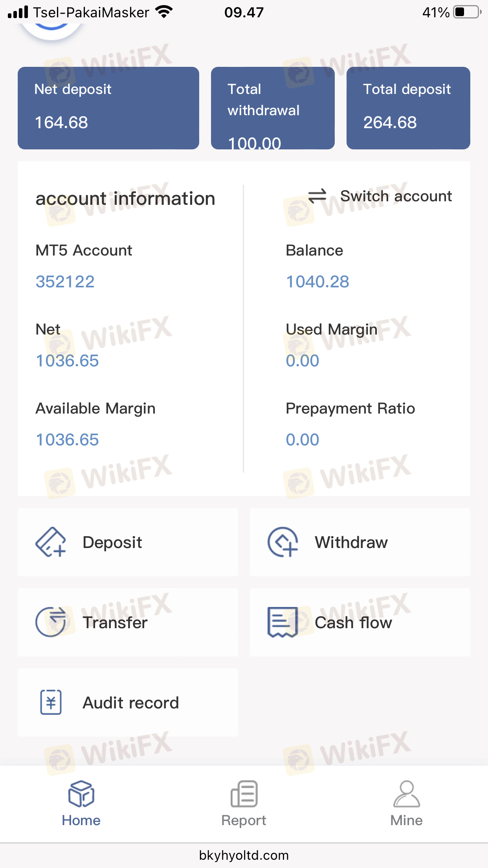Open the Report tab label

[244, 820]
